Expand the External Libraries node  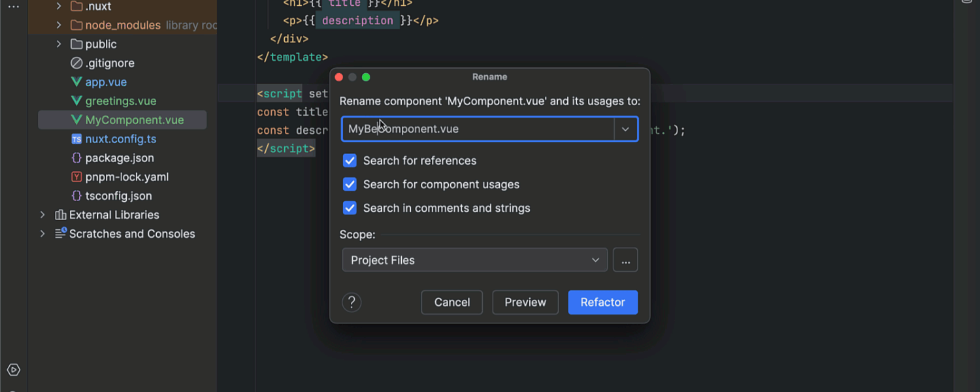point(42,215)
